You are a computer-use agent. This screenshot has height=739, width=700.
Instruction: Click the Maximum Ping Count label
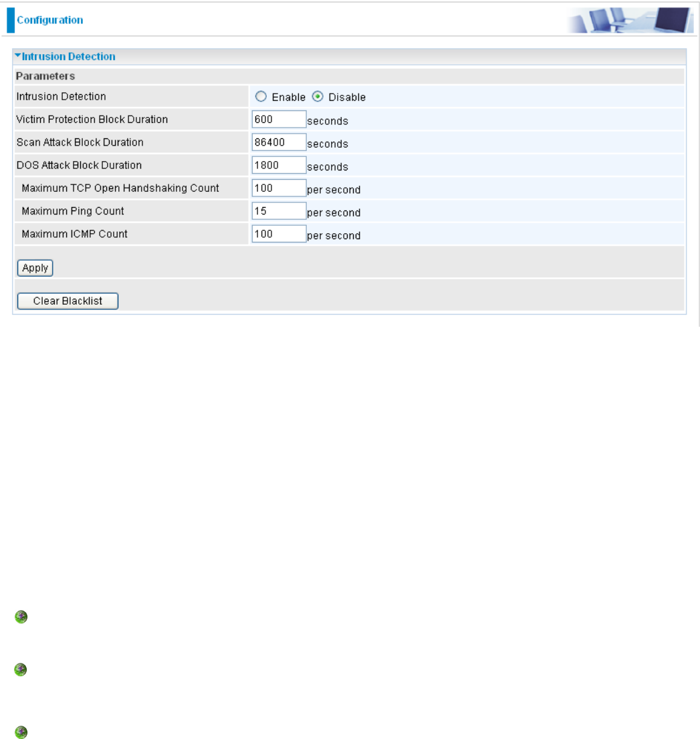pos(73,210)
